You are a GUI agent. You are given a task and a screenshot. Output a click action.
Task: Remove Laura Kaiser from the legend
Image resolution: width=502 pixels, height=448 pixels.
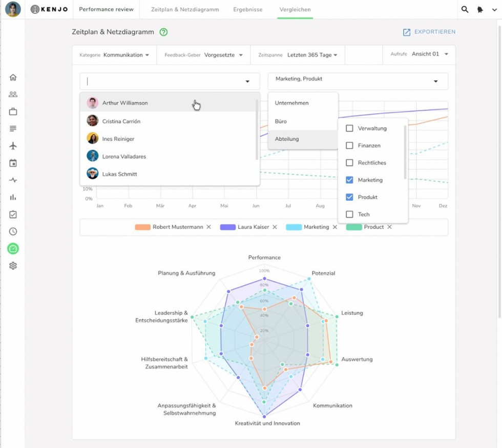[x=275, y=227]
